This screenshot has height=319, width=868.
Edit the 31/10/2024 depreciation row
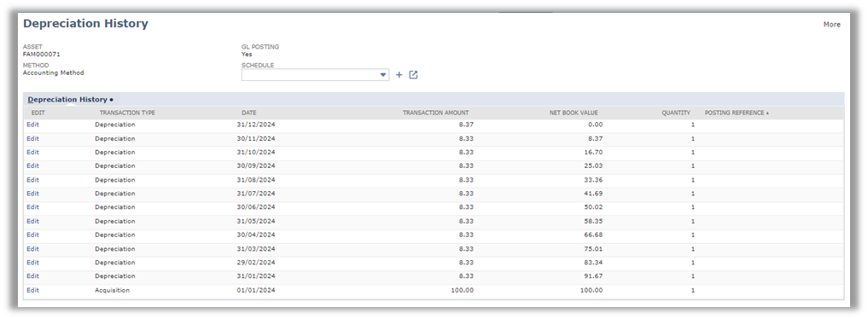tap(32, 152)
